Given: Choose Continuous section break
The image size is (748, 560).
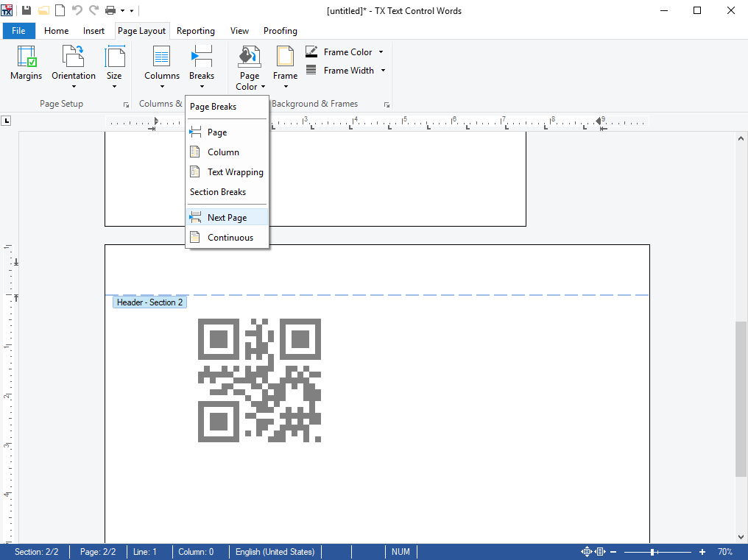Looking at the screenshot, I should [230, 238].
